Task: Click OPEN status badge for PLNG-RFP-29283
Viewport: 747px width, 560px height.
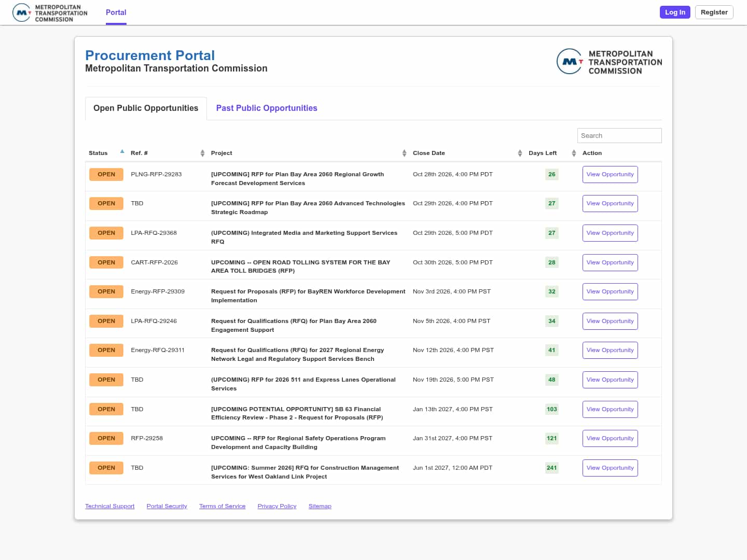Action: coord(106,174)
